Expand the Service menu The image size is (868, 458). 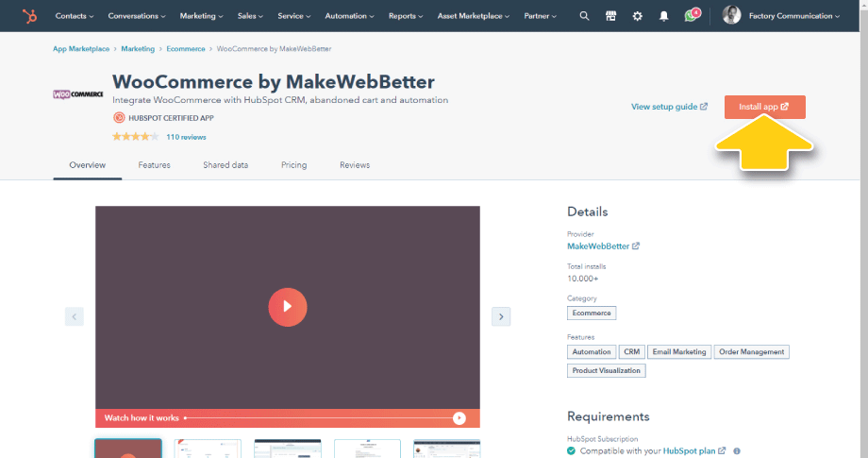pyautogui.click(x=294, y=16)
